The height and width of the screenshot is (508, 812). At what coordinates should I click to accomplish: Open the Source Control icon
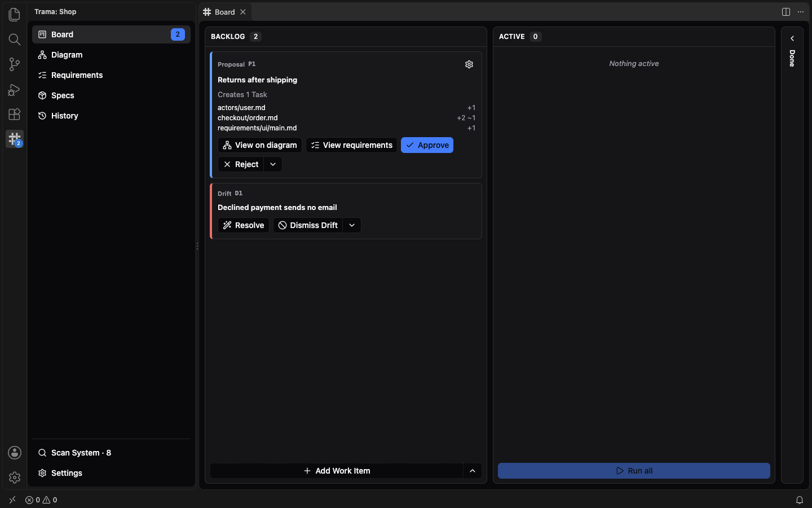tap(15, 64)
